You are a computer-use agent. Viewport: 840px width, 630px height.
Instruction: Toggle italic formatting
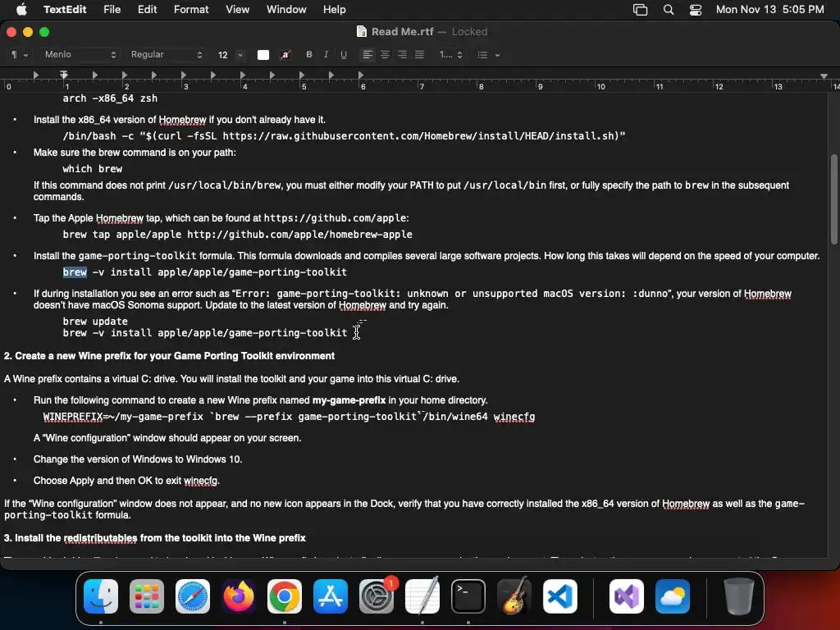click(x=326, y=55)
